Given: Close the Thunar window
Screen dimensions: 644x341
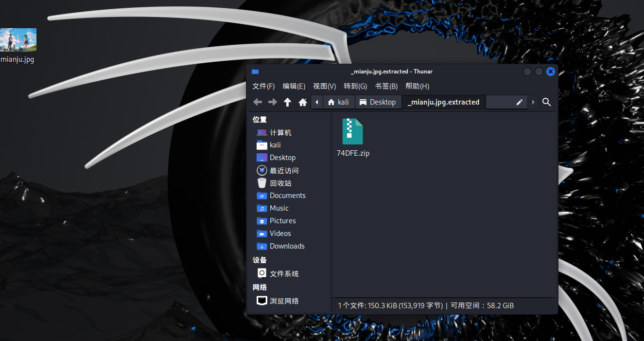Looking at the screenshot, I should click(x=551, y=72).
